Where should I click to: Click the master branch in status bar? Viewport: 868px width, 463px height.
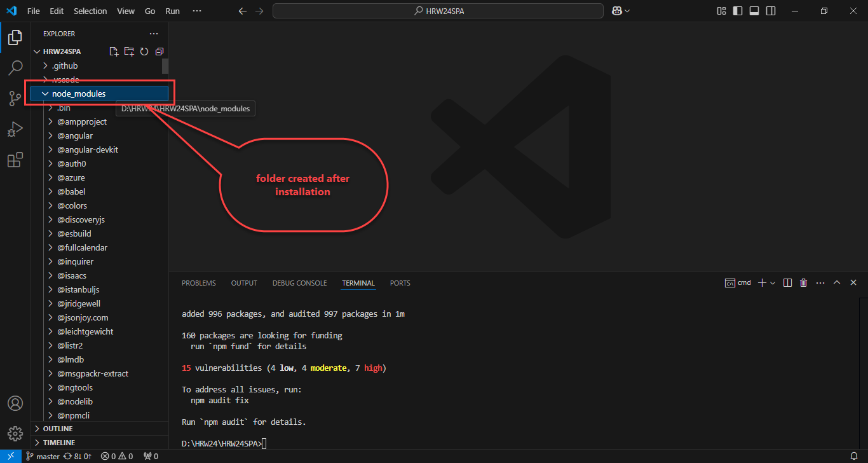[43, 456]
